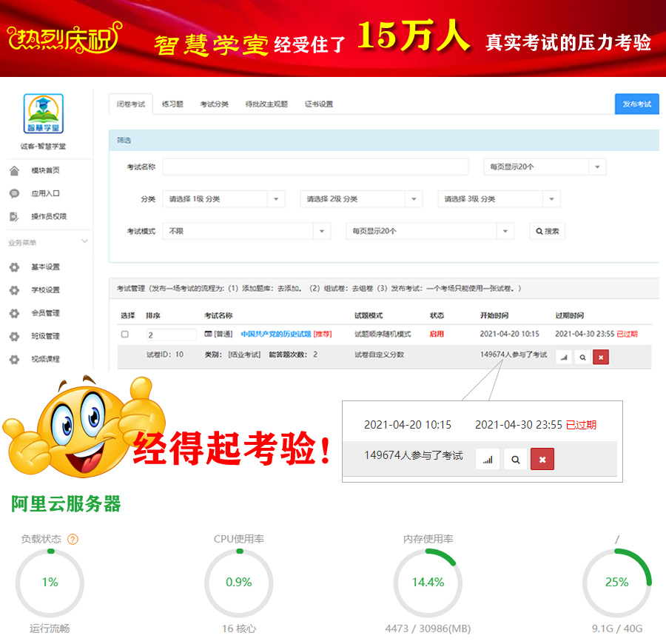This screenshot has width=666, height=644.
Task: Click the red X icon in the enlarged callout
Action: [x=542, y=459]
